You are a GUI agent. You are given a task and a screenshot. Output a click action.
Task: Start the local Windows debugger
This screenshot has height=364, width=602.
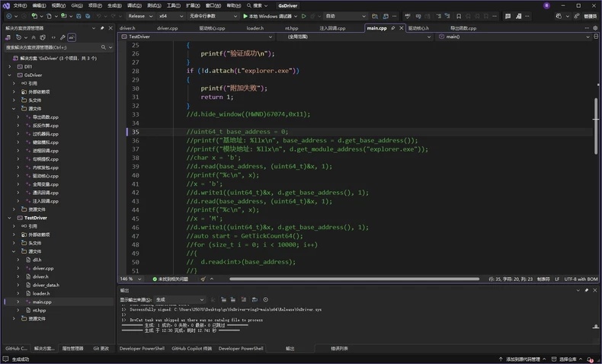(x=270, y=16)
